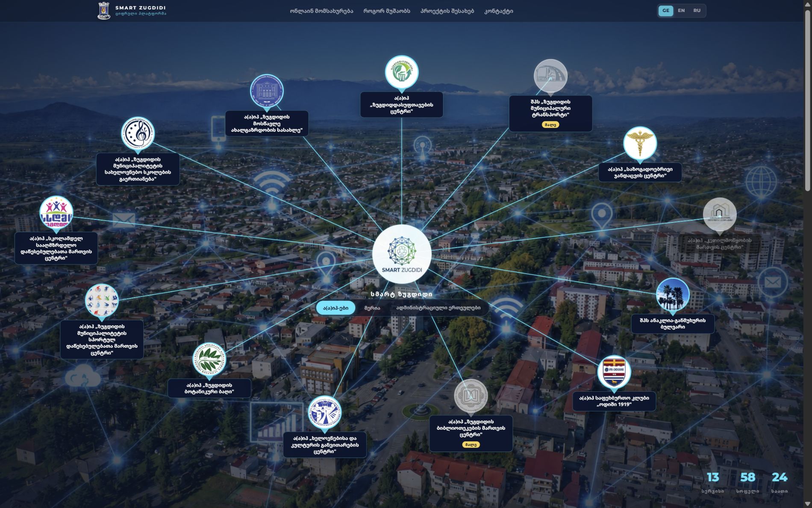The image size is (812, 508).
Task: Click the SMART ZUGDIDI header title
Action: (141, 8)
